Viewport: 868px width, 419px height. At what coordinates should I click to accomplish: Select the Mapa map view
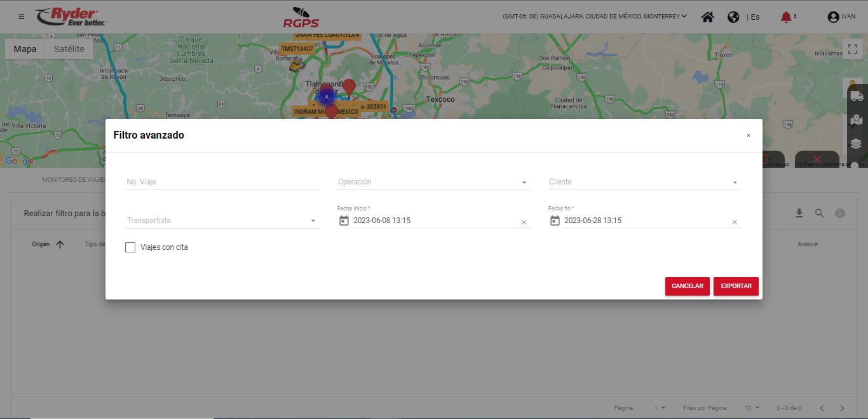click(25, 49)
